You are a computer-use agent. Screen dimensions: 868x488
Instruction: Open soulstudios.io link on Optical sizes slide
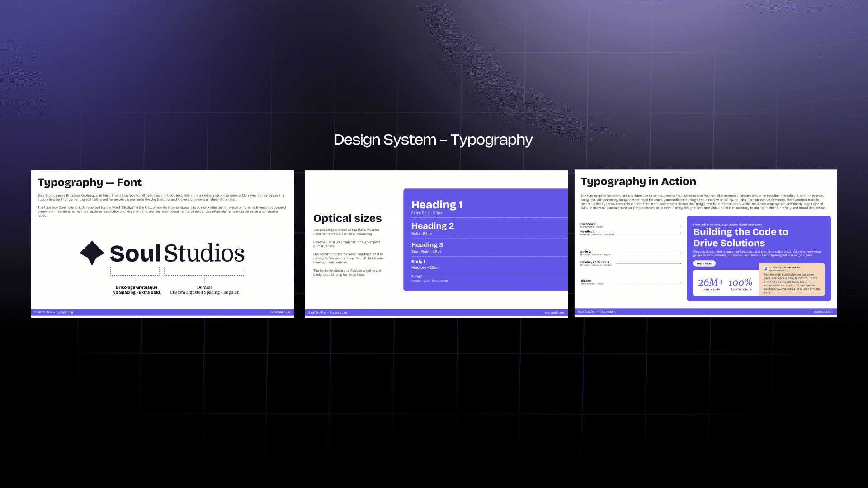(554, 313)
